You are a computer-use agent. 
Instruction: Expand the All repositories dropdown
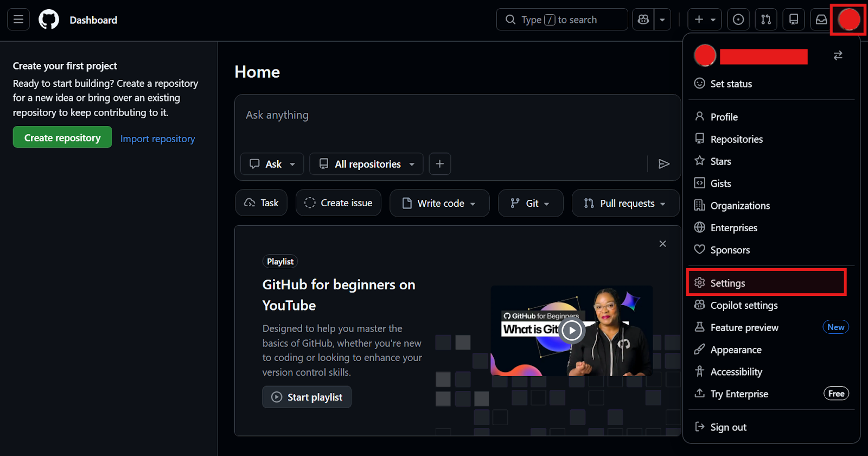coord(367,164)
